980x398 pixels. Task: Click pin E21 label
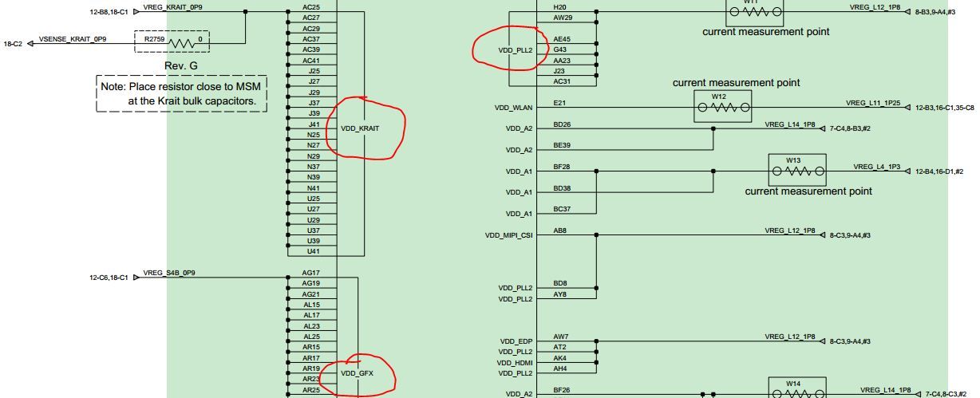click(x=559, y=102)
